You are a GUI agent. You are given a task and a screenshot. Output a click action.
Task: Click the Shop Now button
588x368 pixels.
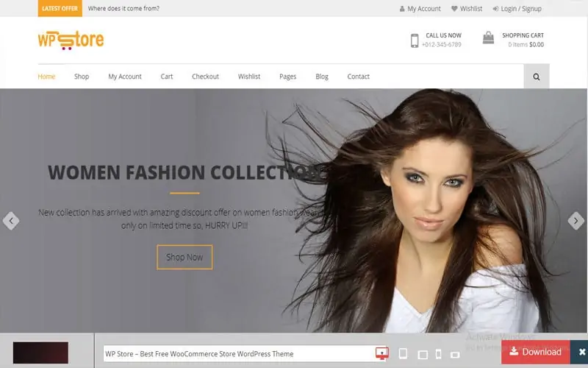coord(184,257)
